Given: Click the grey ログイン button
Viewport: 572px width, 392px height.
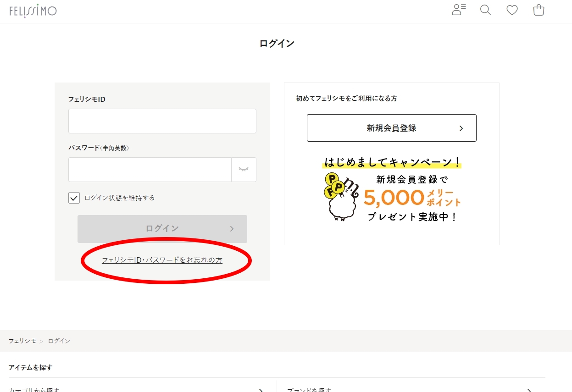Looking at the screenshot, I should (x=162, y=229).
